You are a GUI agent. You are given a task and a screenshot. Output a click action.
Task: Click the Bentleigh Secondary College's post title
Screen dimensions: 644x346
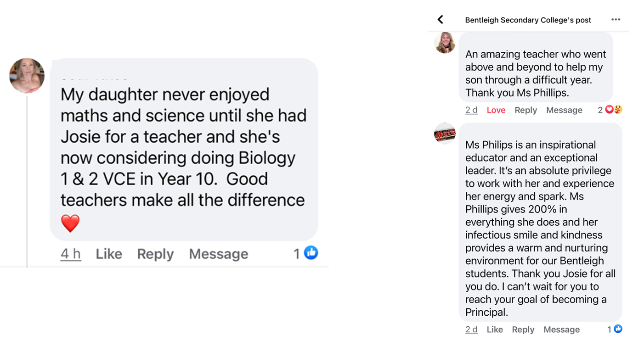tap(528, 20)
